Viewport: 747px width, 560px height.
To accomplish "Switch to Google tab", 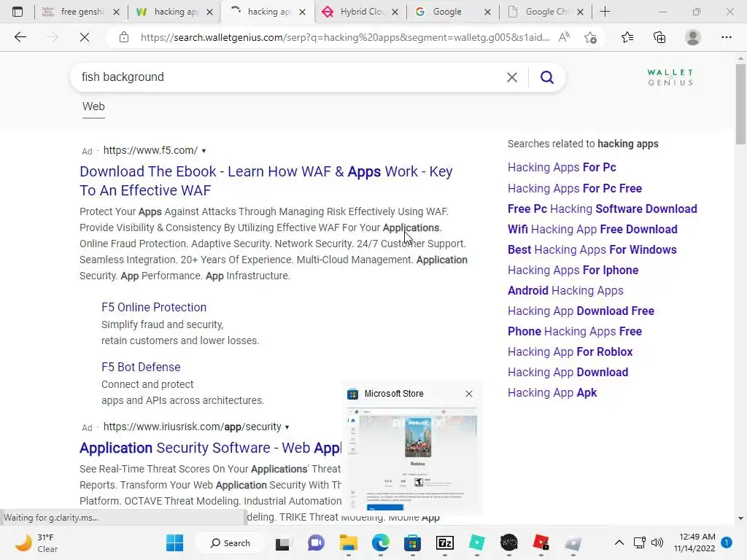I will click(x=447, y=12).
